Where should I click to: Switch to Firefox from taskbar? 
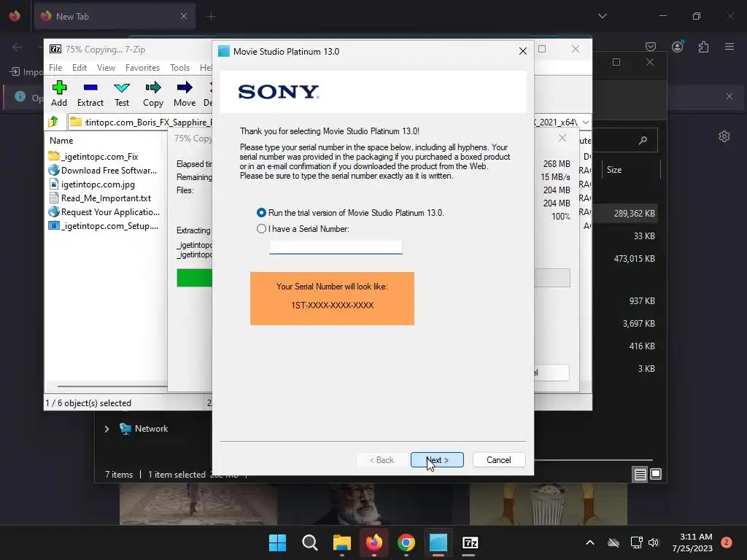click(x=374, y=542)
